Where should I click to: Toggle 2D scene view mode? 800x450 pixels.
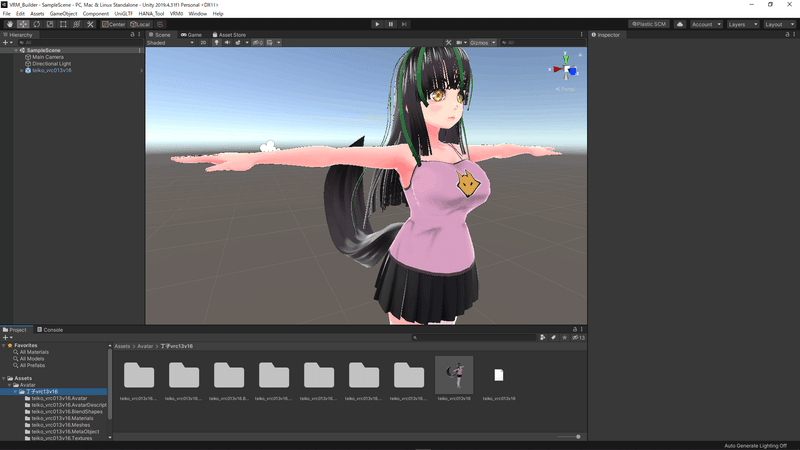(x=203, y=43)
